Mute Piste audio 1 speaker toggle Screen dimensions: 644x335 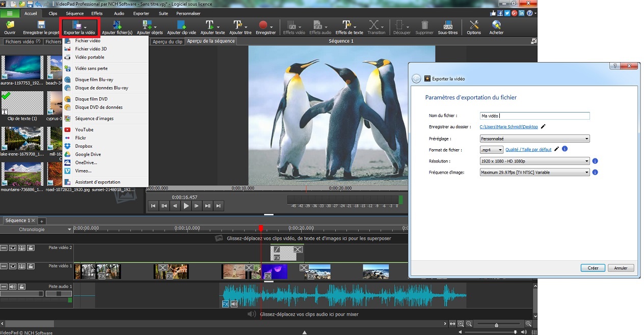13,287
